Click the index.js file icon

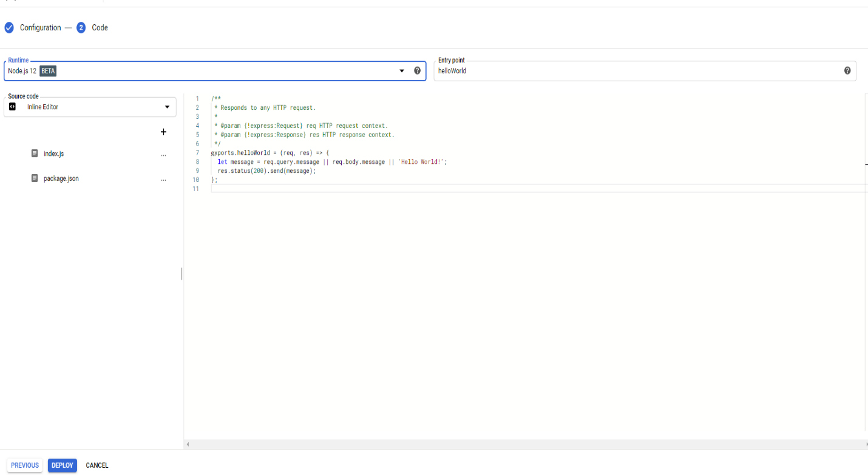(x=35, y=153)
